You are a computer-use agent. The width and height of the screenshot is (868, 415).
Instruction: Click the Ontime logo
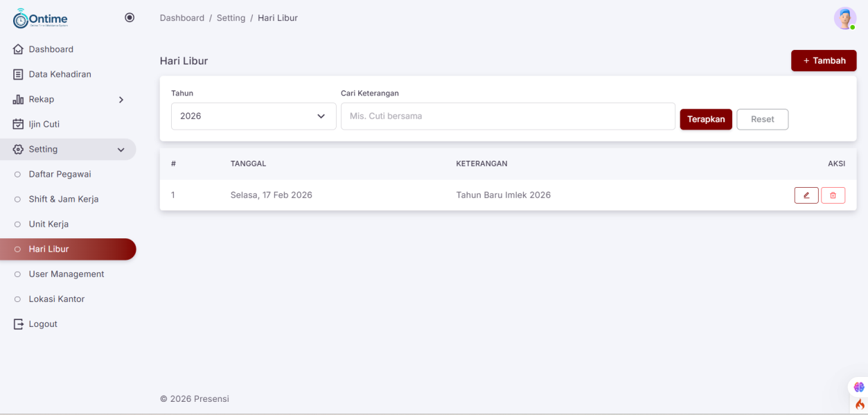click(x=41, y=19)
